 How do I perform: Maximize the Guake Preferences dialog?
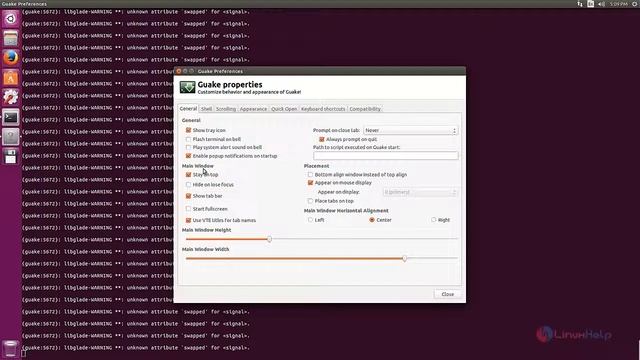(191, 71)
